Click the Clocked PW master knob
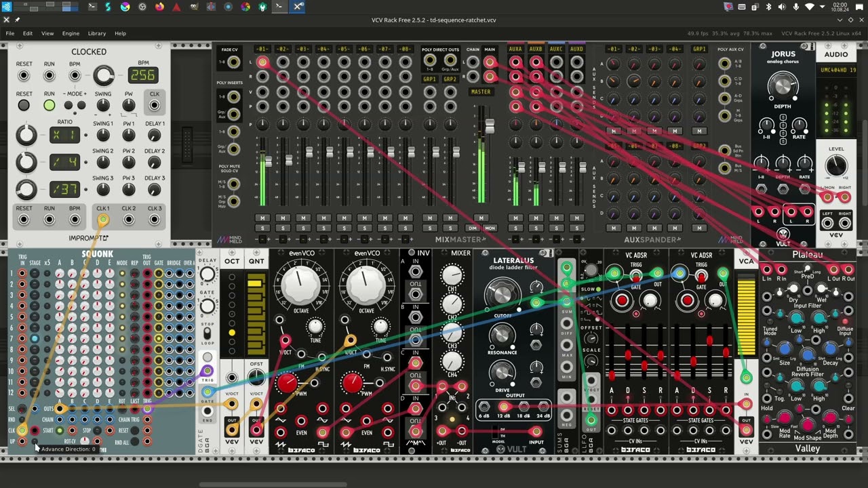The image size is (868, 488). click(129, 105)
